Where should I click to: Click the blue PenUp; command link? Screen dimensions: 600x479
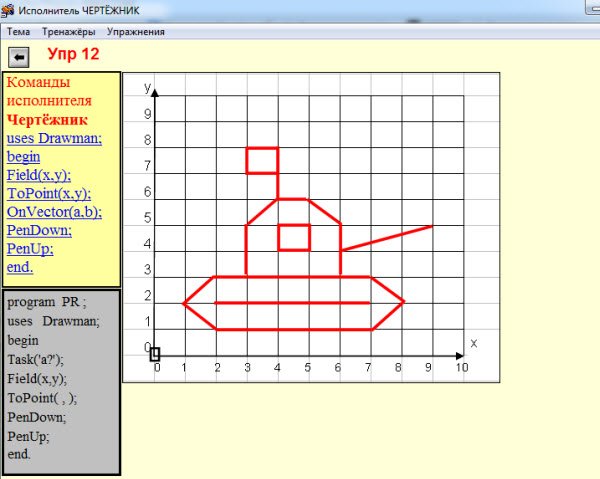pyautogui.click(x=30, y=248)
